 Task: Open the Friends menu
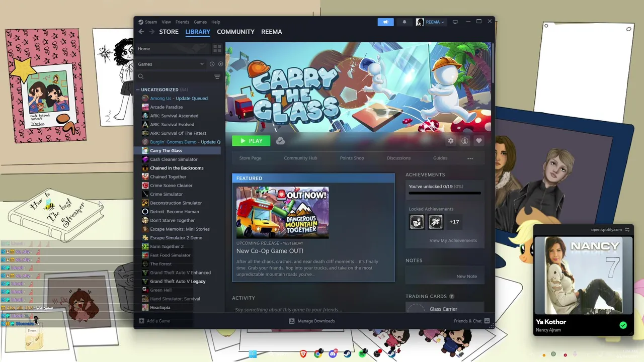[182, 22]
